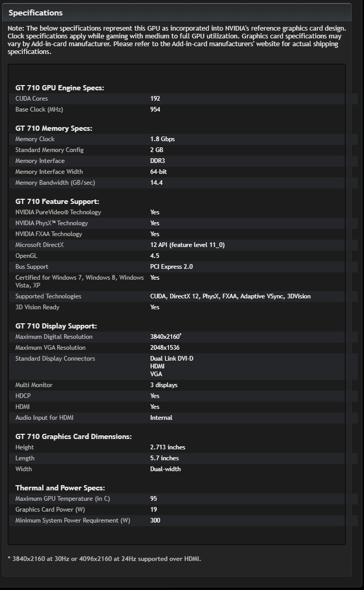Click the PCI Express 2.0 value
The image size is (364, 590).
point(172,267)
